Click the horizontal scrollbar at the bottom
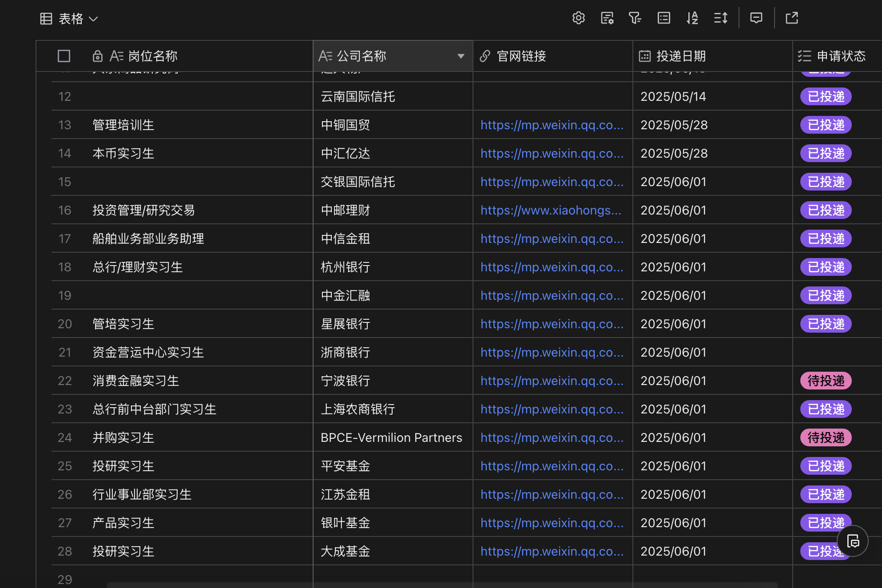 point(442,585)
